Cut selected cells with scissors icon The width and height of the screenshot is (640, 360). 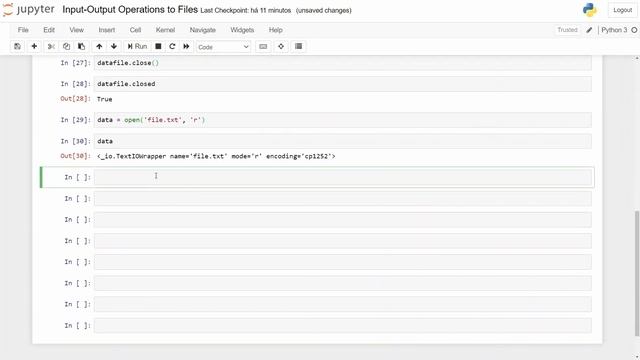click(51, 47)
